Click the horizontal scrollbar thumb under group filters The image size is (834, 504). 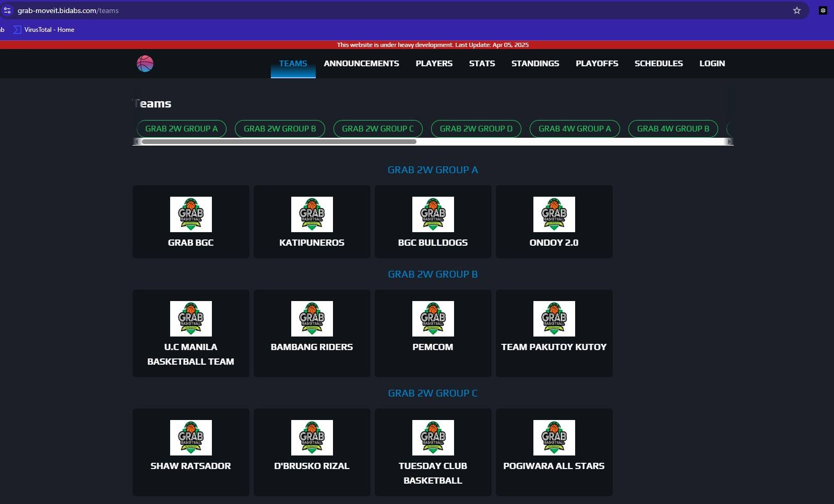[279, 141]
